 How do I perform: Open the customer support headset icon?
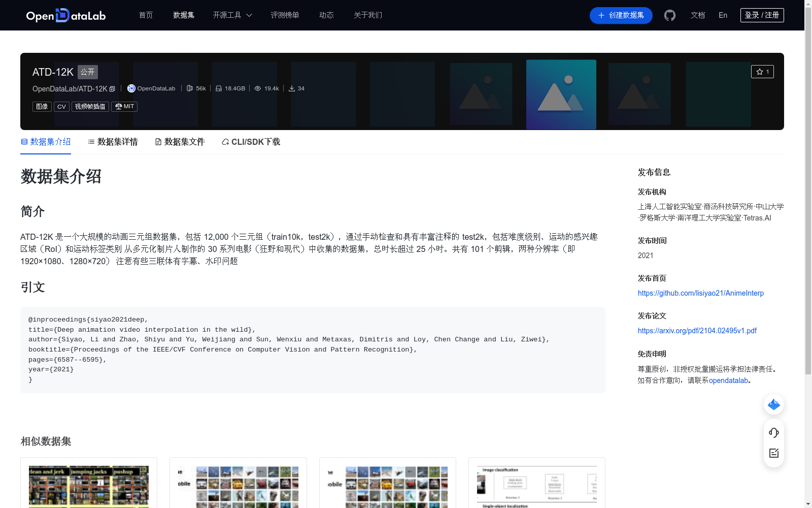pos(774,433)
